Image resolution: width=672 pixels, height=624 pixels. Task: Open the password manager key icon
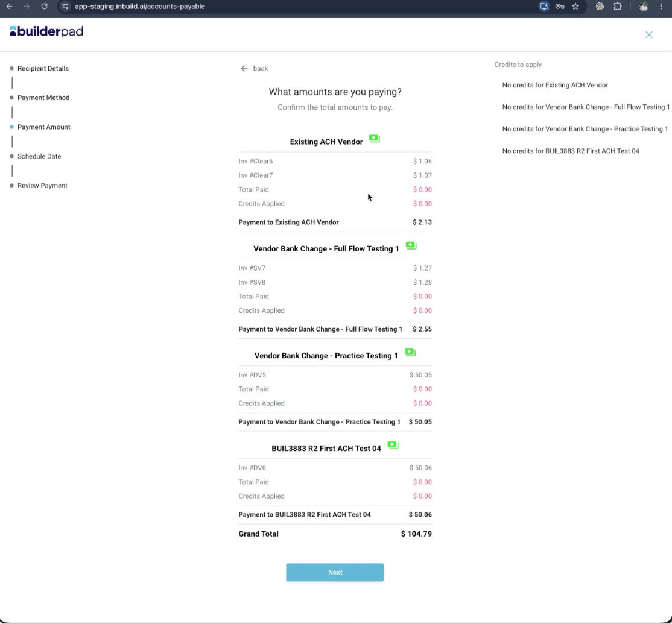click(x=560, y=7)
